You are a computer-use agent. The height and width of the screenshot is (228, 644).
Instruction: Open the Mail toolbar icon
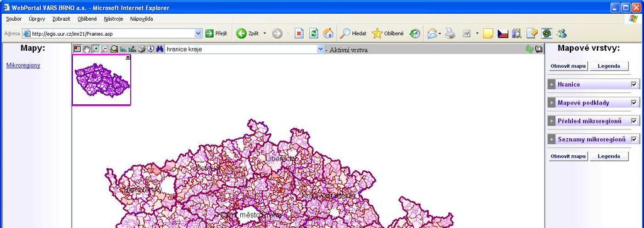pyautogui.click(x=432, y=34)
